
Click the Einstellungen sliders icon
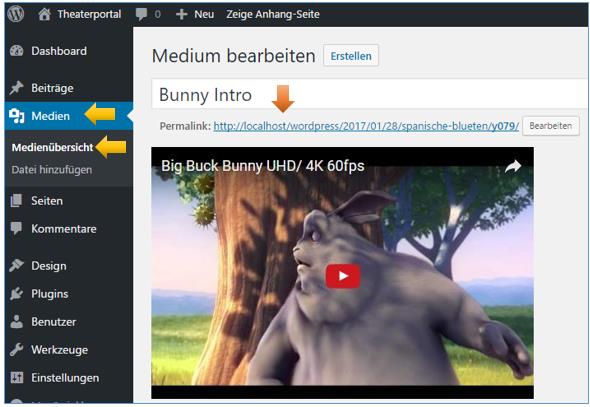[x=17, y=377]
